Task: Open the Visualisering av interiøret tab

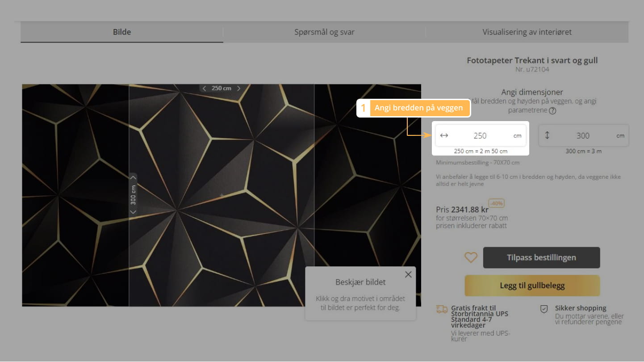Action: 527,32
